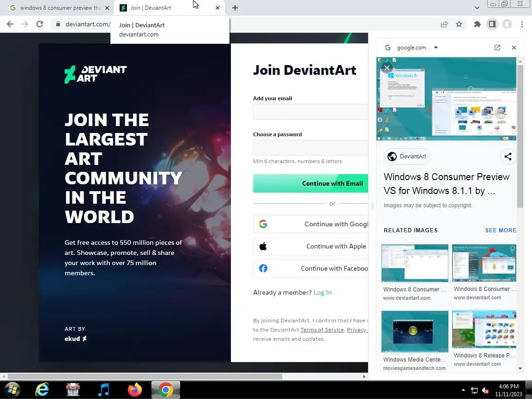Click Continue with Email button
The image size is (532, 399).
coord(310,183)
